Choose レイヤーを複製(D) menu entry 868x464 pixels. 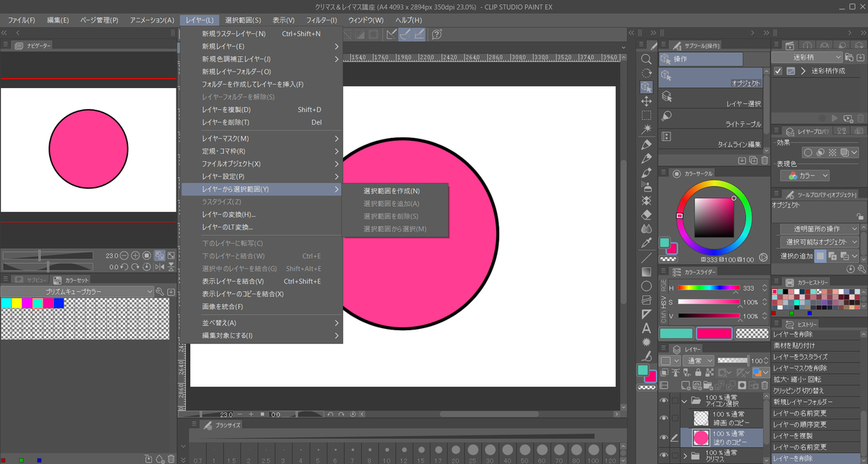coord(260,109)
